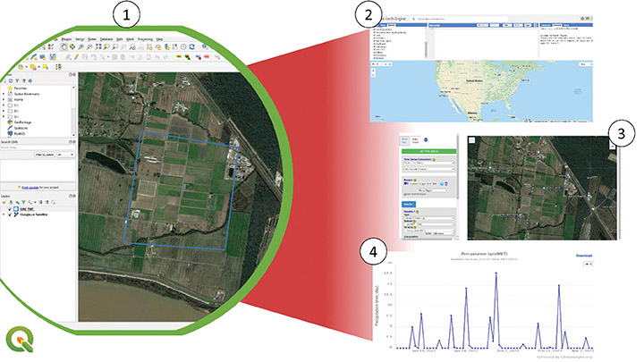Image resolution: width=644 pixels, height=362 pixels.
Task: Click the QGIS logo in the corner
Action: [x=17, y=341]
